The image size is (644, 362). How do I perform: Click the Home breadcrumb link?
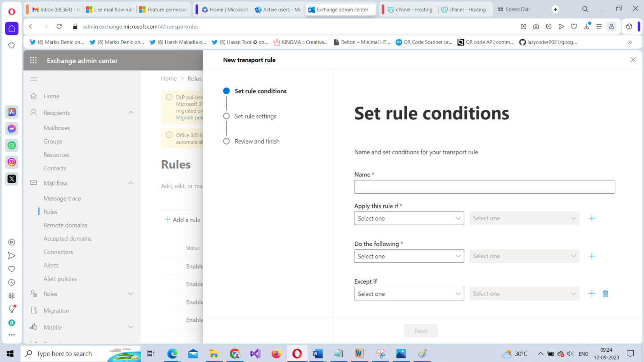point(169,78)
